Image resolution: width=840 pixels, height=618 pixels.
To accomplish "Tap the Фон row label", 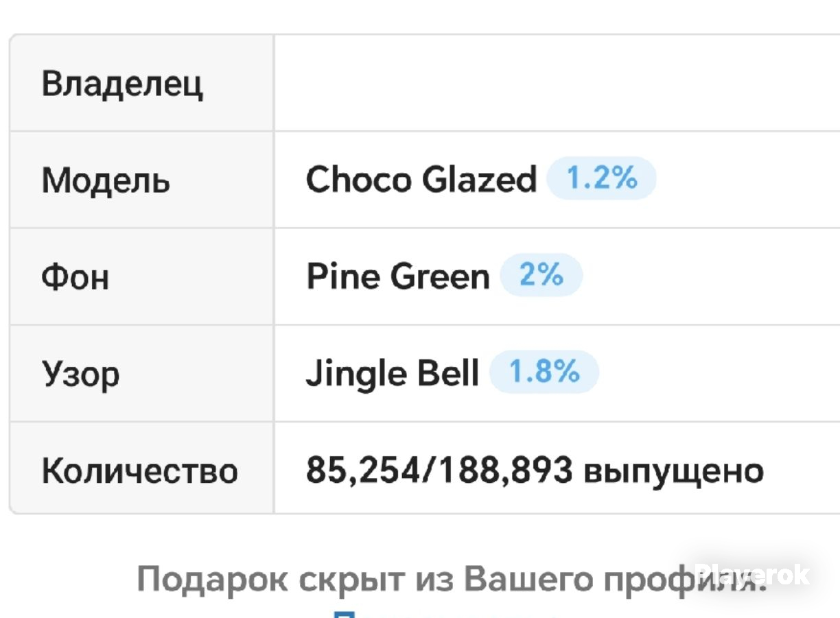I will click(75, 277).
